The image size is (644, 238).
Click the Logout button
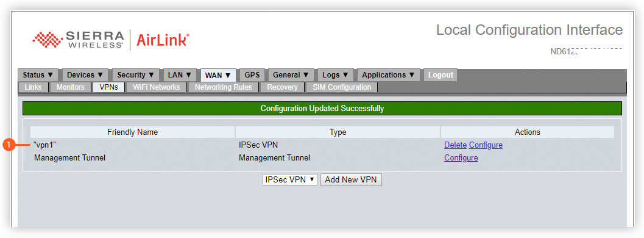pyautogui.click(x=441, y=75)
